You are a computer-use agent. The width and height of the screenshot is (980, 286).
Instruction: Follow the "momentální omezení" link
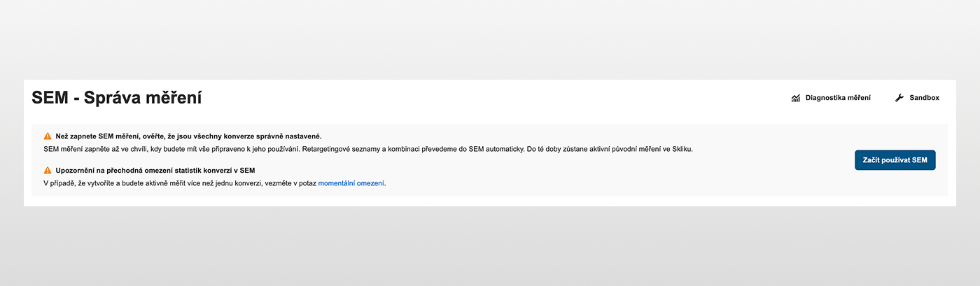pos(351,183)
